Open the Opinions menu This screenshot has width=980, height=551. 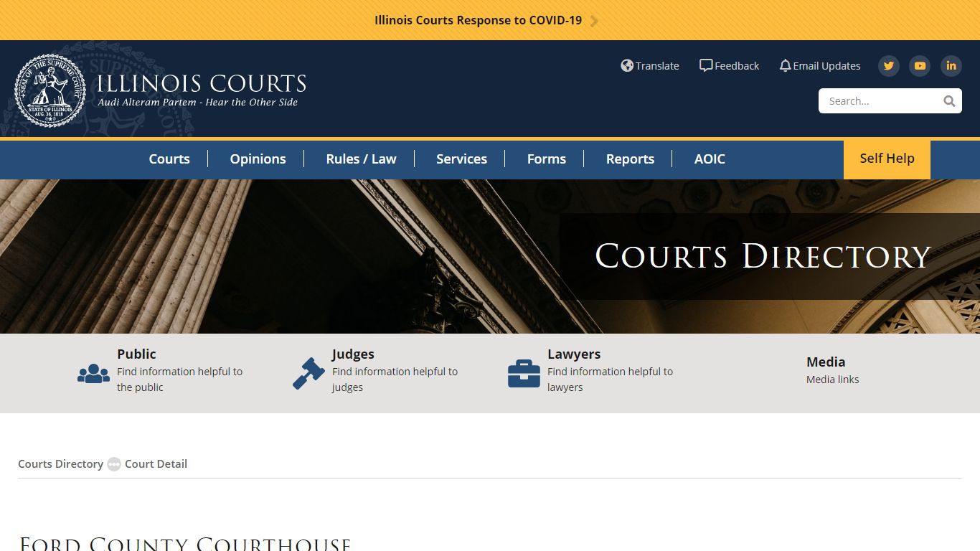(x=258, y=159)
